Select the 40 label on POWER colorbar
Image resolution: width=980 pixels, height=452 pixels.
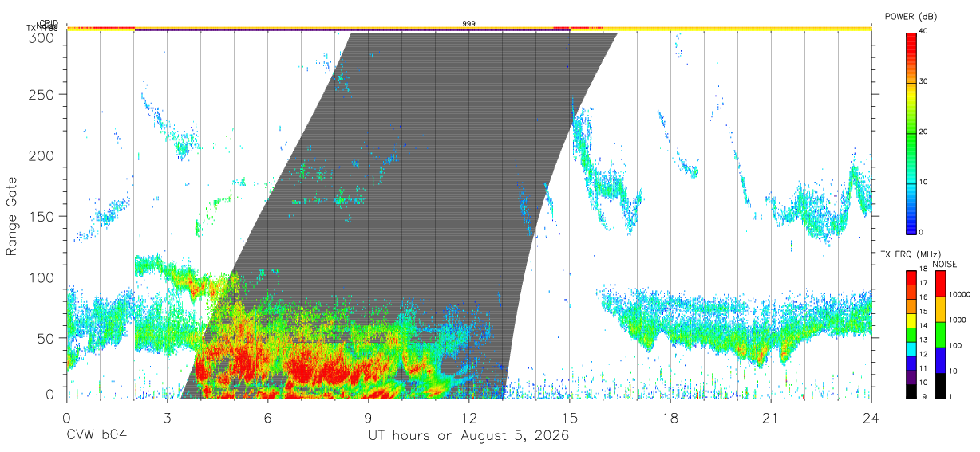click(x=923, y=31)
